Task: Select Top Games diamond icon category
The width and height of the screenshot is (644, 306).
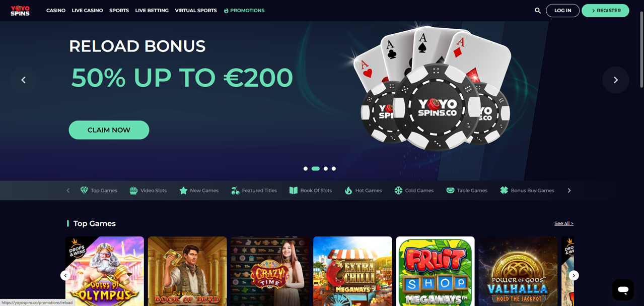Action: coord(84,191)
